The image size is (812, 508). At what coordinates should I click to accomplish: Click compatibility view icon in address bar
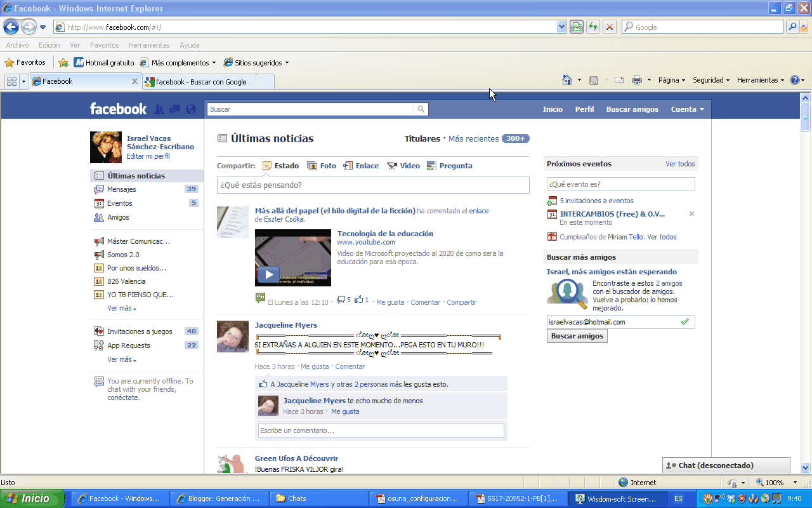[576, 27]
